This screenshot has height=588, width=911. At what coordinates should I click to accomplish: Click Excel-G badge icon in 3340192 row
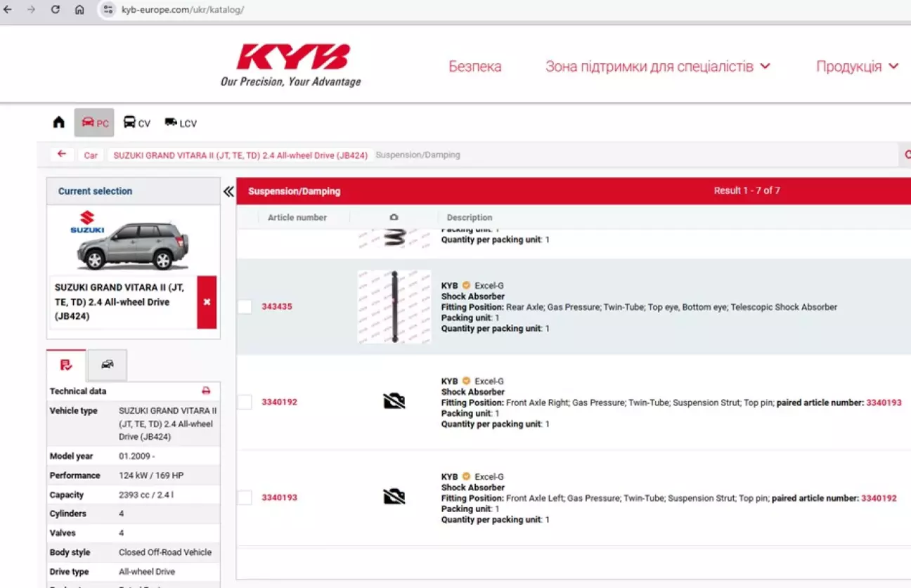tap(466, 381)
